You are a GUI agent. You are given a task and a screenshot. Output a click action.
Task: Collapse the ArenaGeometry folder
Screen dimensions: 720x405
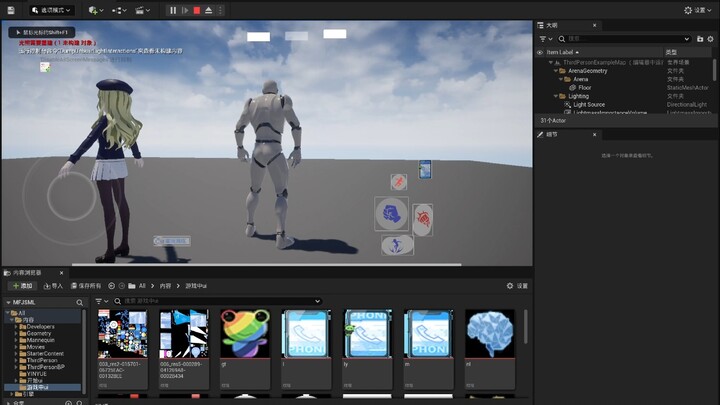click(553, 71)
